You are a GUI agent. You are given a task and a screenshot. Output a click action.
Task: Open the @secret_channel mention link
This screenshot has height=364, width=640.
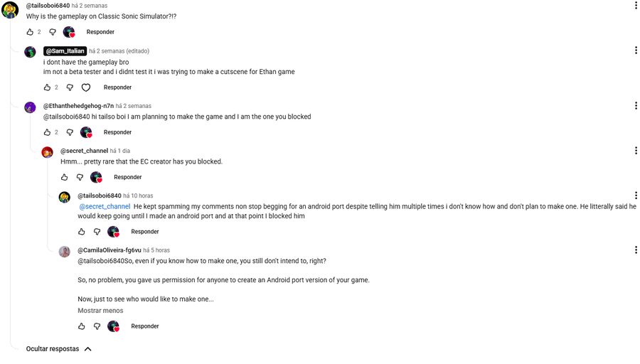point(105,207)
